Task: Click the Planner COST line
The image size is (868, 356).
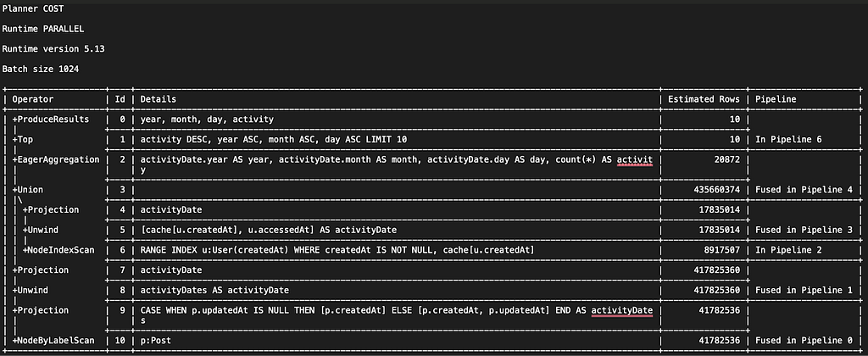Action: pos(33,8)
